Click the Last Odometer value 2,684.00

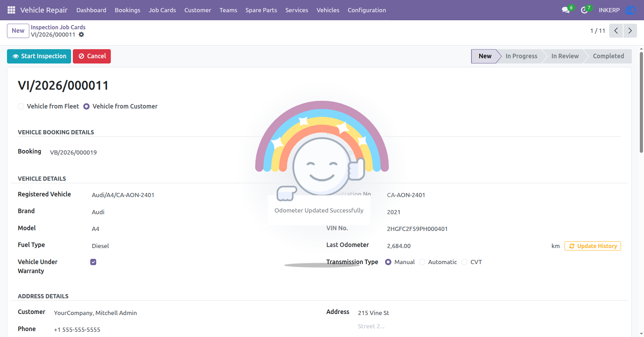click(399, 246)
